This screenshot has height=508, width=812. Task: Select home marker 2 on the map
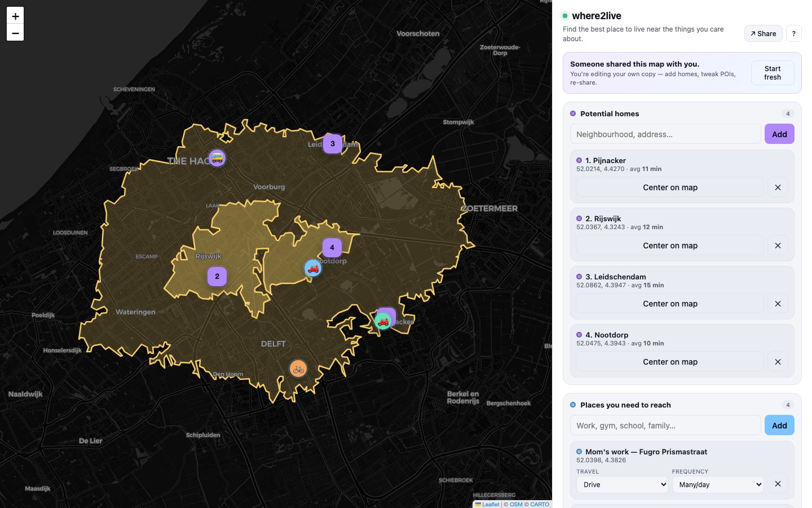(x=217, y=277)
